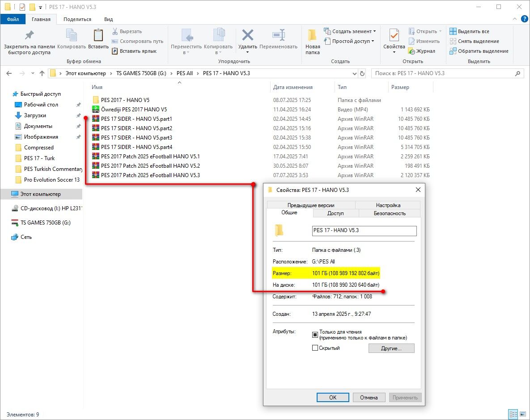Screen dimensions: 530x420
Task: Open Изображения in navigation pane
Action: [x=41, y=137]
